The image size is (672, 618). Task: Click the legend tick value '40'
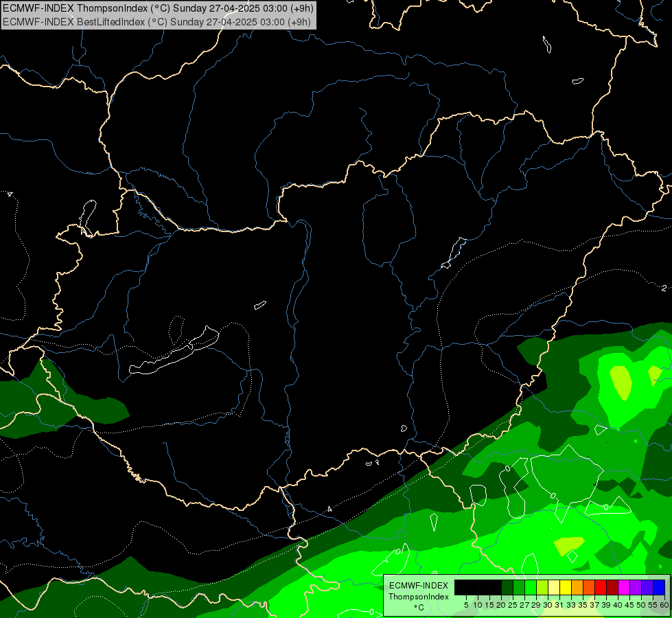tap(618, 605)
